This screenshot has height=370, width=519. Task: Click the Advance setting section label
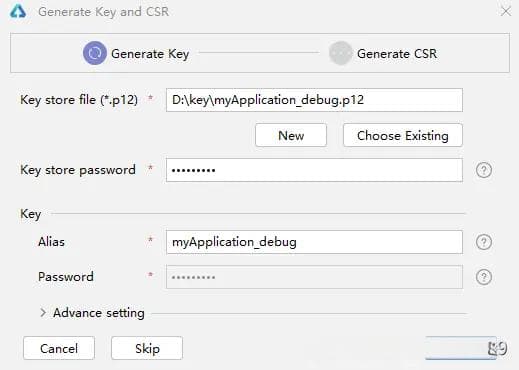pos(99,313)
